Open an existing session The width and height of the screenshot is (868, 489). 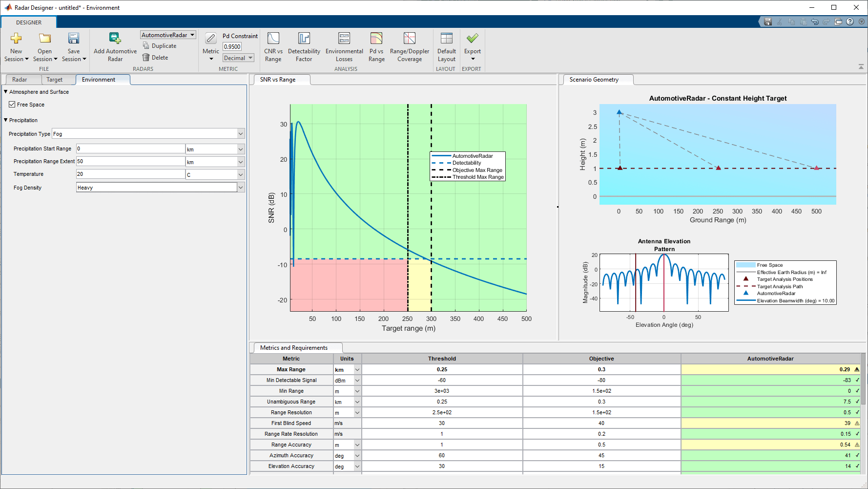(44, 47)
